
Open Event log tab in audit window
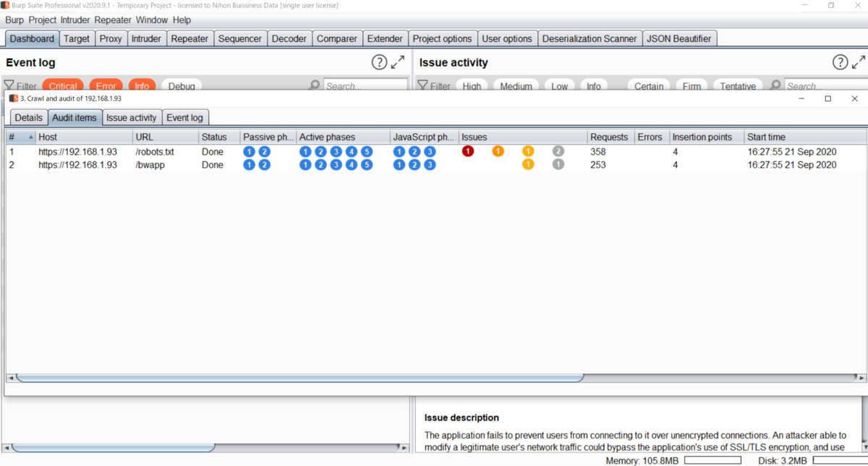click(185, 117)
